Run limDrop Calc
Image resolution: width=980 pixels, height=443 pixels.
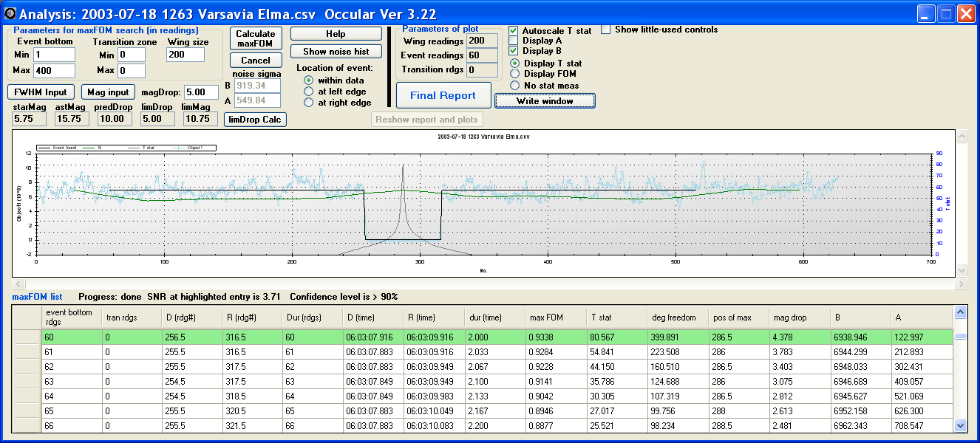click(256, 120)
